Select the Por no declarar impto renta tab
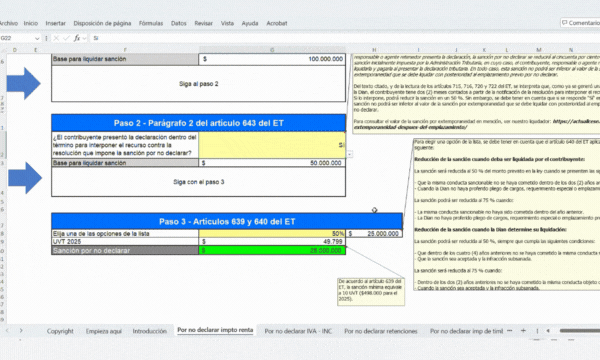This screenshot has width=600, height=360. pos(215,330)
